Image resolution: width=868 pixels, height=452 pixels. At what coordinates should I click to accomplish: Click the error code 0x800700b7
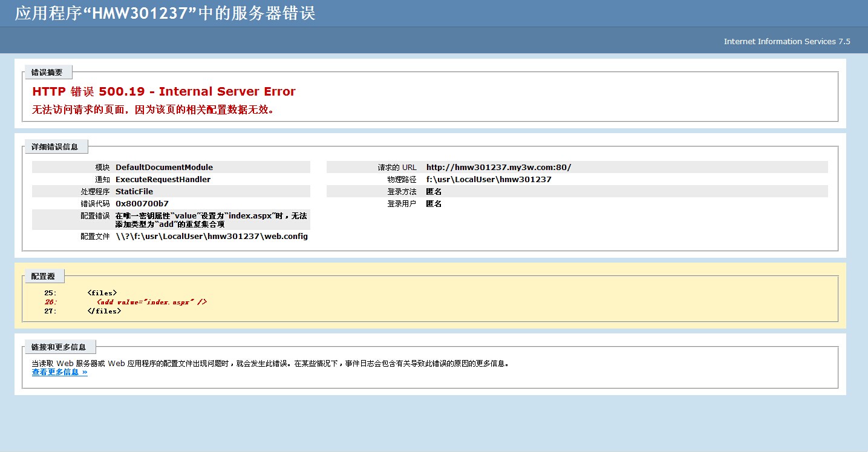pos(142,204)
